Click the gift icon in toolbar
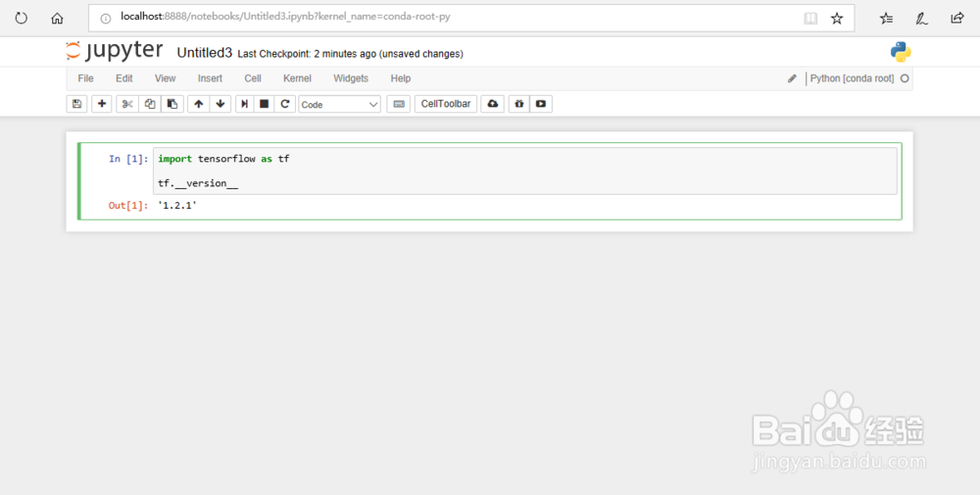 518,104
